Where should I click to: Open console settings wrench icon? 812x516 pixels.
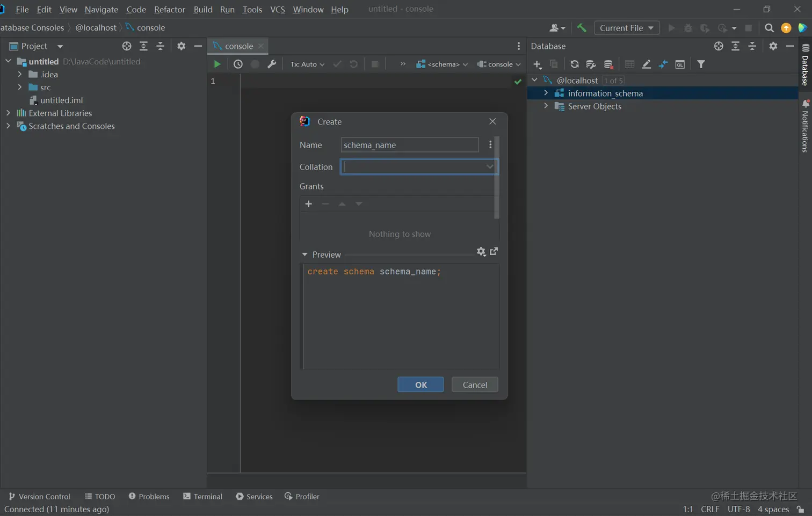(272, 64)
